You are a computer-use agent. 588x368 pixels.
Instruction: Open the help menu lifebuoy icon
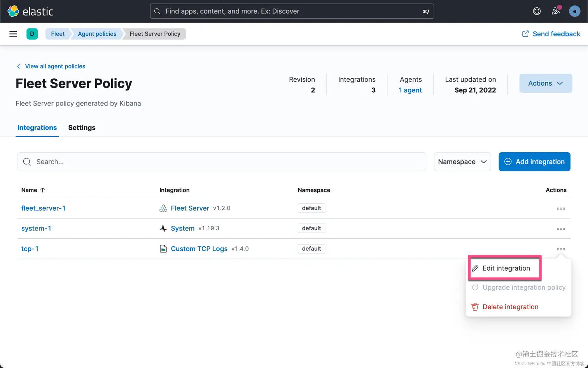(x=537, y=11)
